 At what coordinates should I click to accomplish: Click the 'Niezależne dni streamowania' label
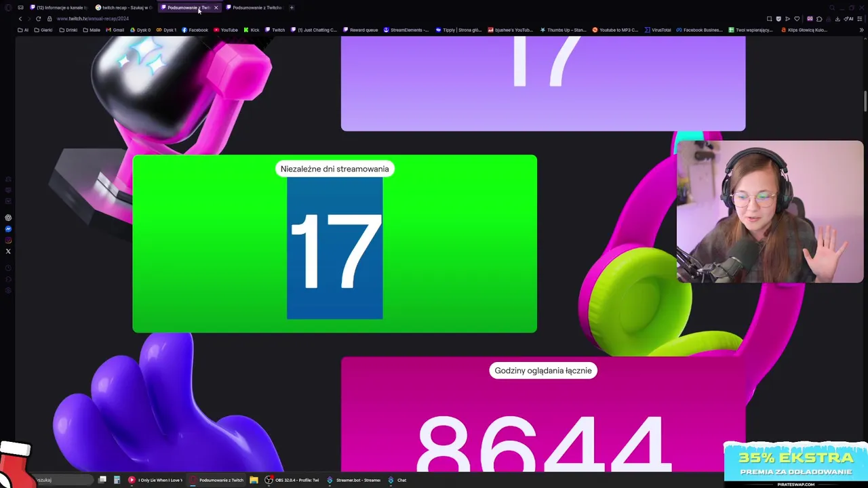[334, 169]
